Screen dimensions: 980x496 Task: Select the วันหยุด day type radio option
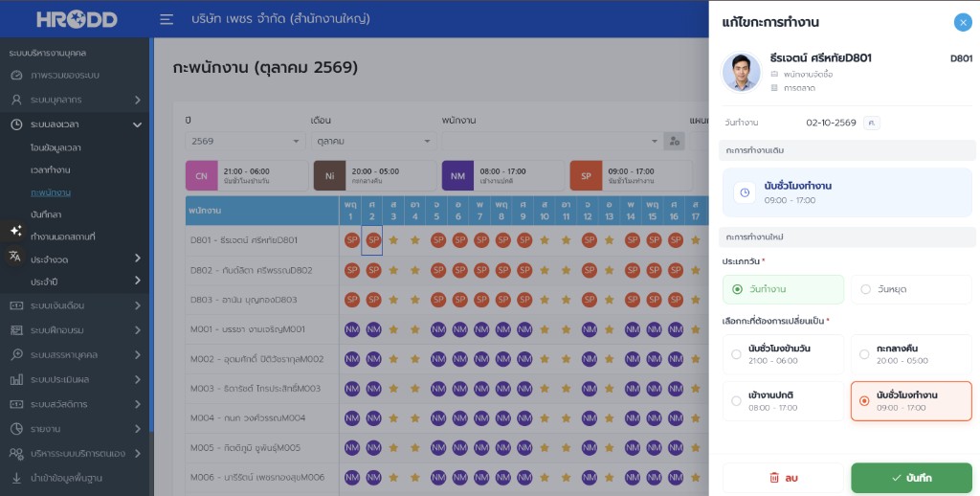pos(911,289)
